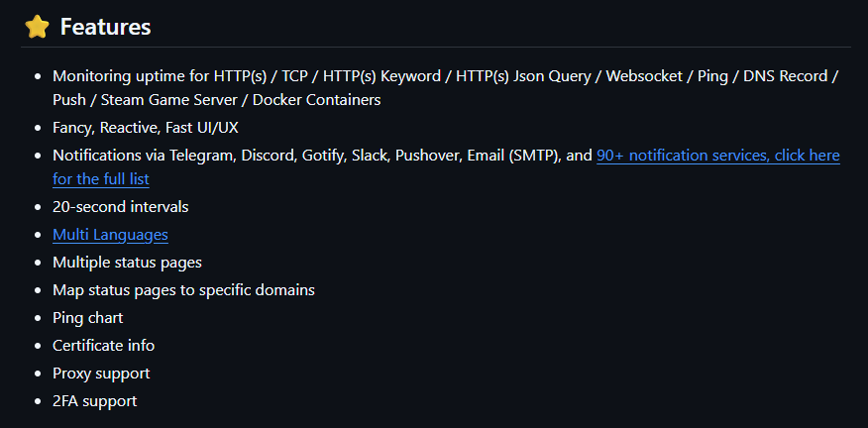Follow the Multi Languages link
The width and height of the screenshot is (868, 428).
(110, 235)
